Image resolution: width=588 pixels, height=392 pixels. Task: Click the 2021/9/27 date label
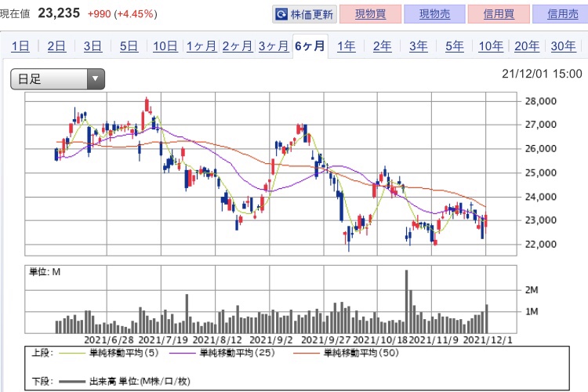326,340
